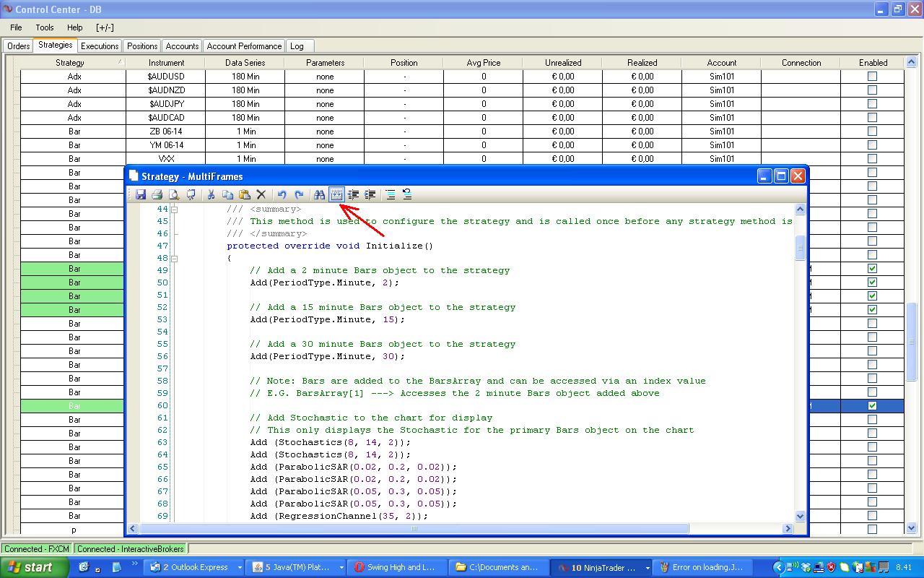Click the code editor scroll down arrow
The image size is (924, 578).
tap(800, 516)
